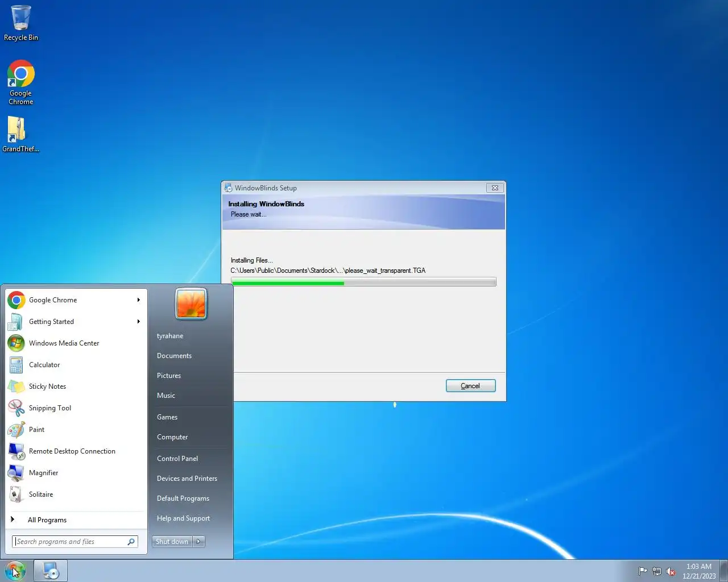
Task: Open Action Center flag icon in tray
Action: pyautogui.click(x=643, y=571)
